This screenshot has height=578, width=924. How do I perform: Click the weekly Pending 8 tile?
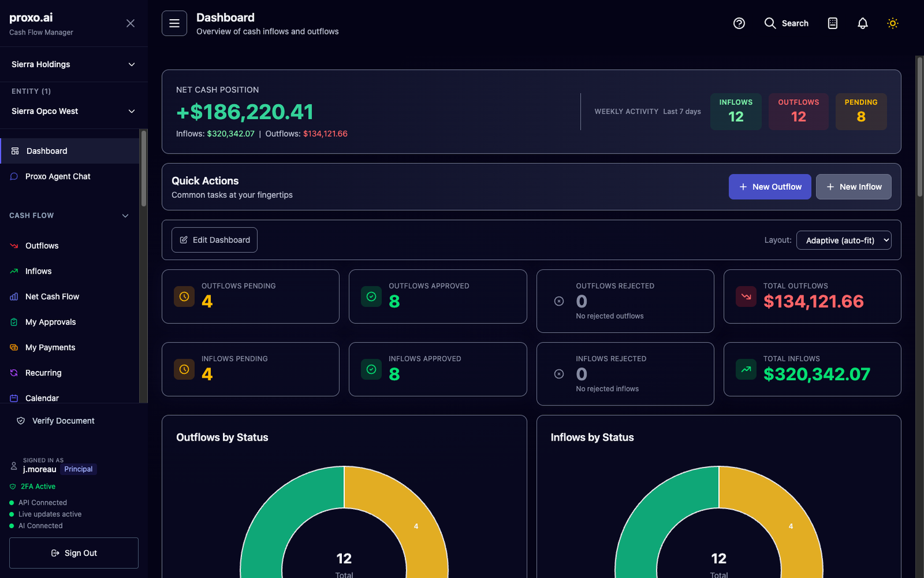pos(861,112)
